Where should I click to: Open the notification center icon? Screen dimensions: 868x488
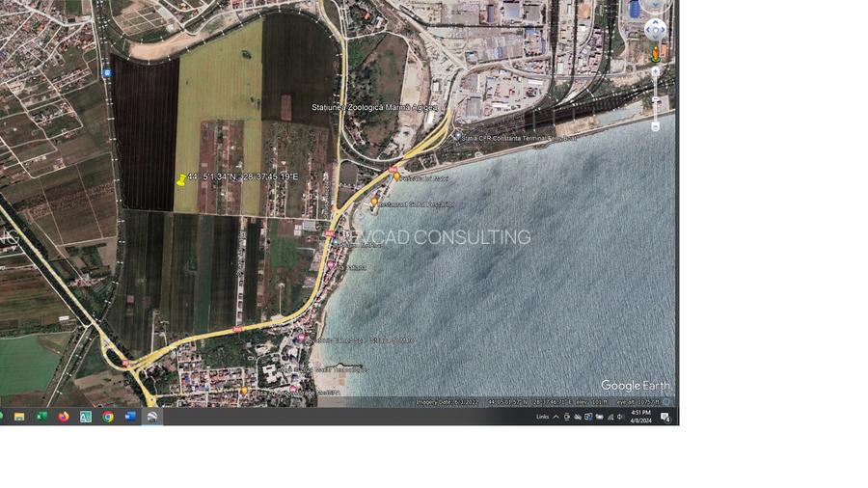(x=665, y=417)
